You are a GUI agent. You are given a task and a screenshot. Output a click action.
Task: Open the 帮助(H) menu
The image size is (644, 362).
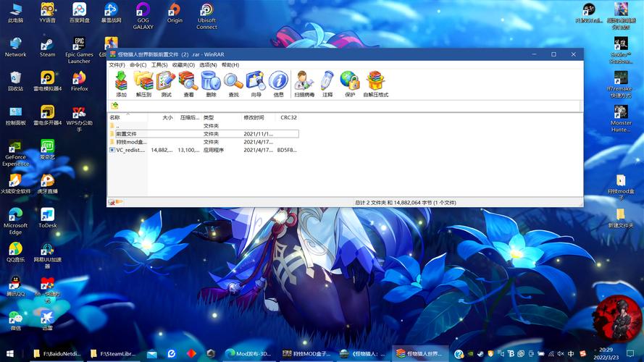tap(230, 65)
